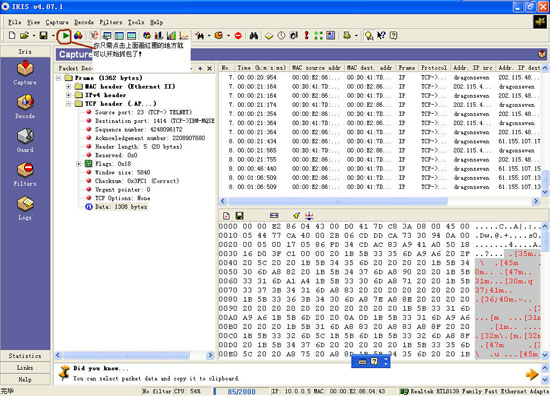
Task: Close the Packet Decoder pane
Action: [x=209, y=68]
